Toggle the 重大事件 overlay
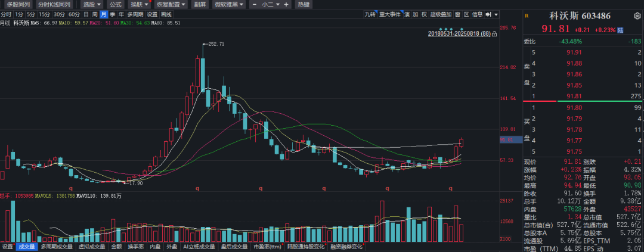 click(x=391, y=14)
